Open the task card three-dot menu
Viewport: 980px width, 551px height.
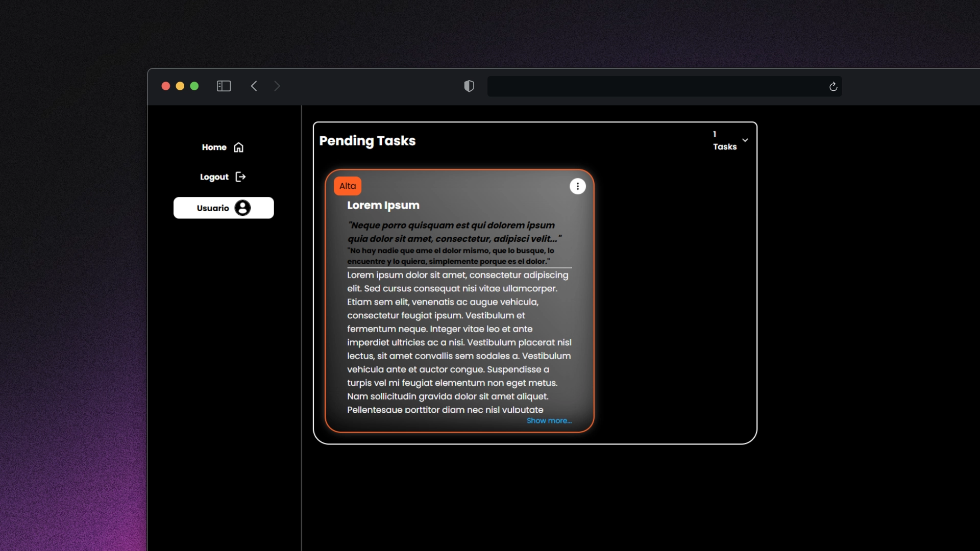[x=577, y=187]
